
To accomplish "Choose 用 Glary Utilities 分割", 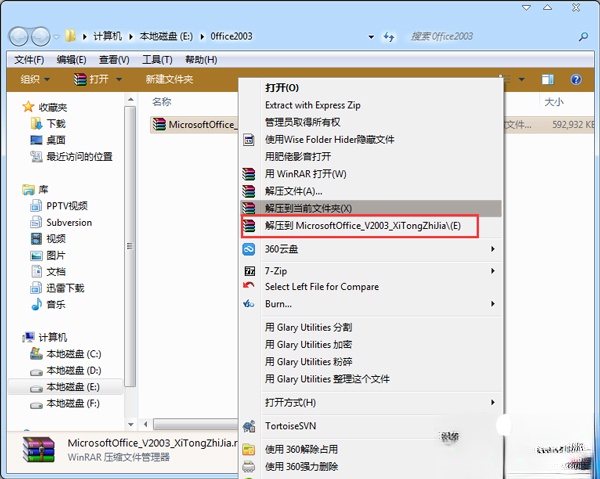I will click(371, 327).
